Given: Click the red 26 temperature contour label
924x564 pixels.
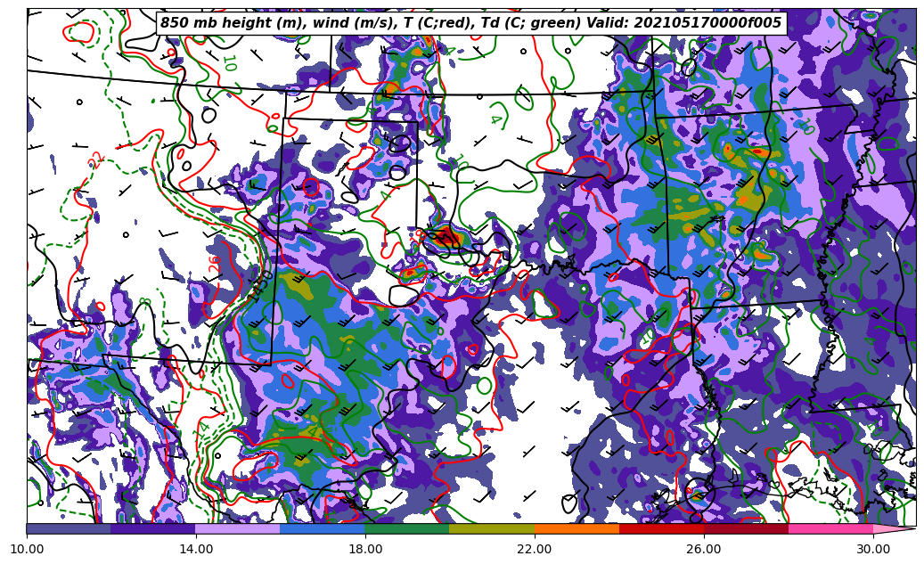Looking at the screenshot, I should click(215, 264).
